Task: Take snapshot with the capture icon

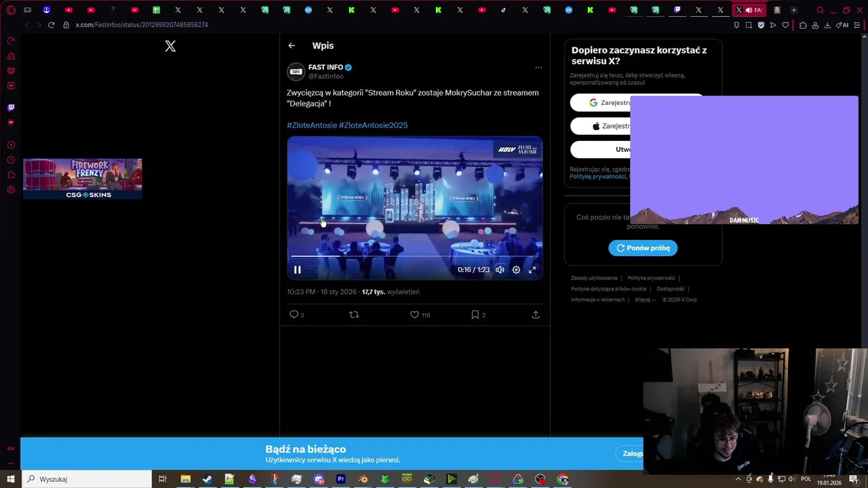Action: pyautogui.click(x=749, y=25)
